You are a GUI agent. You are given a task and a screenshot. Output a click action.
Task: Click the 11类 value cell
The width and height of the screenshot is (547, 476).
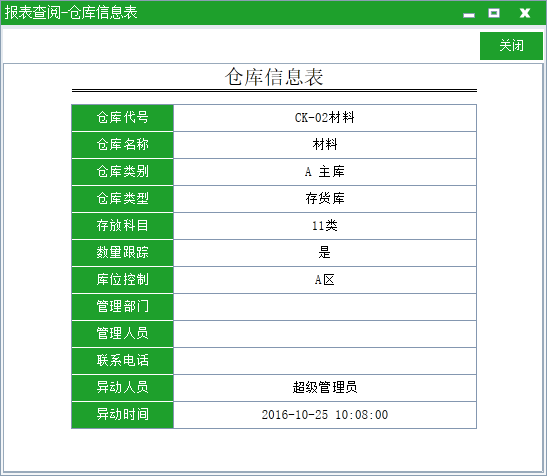click(x=325, y=226)
